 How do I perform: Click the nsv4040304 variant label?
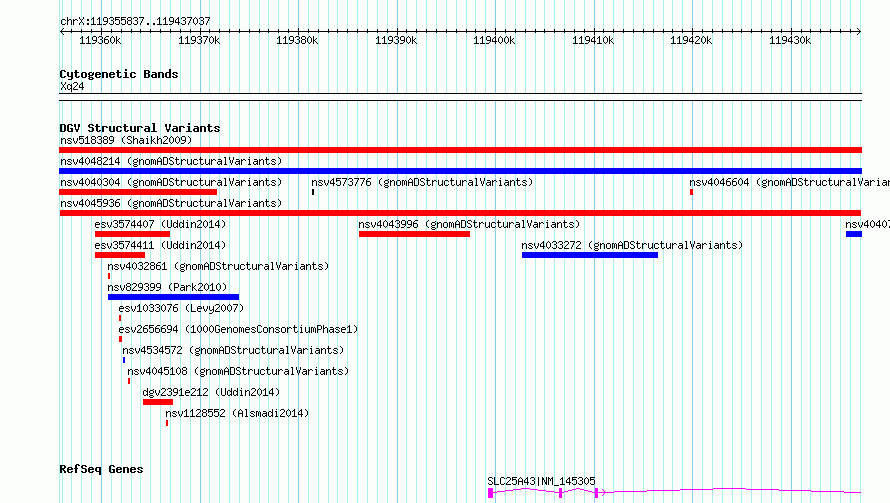click(x=171, y=182)
